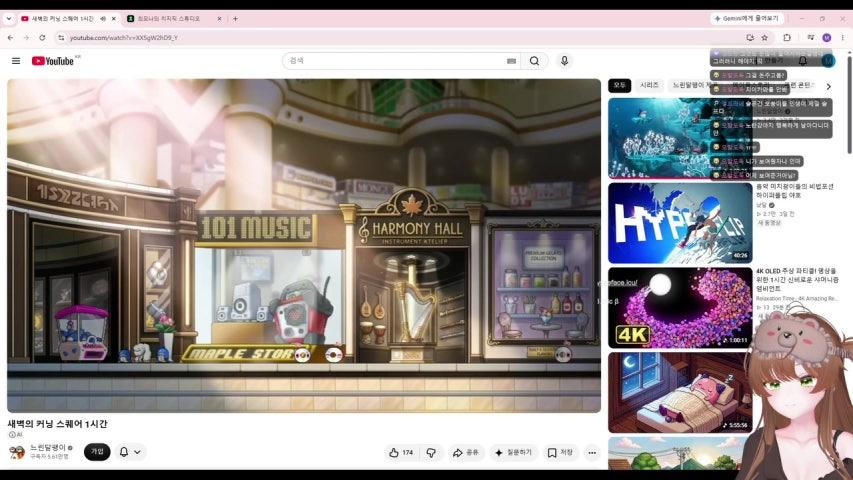Start voice search with the microphone icon
Image resolution: width=853 pixels, height=480 pixels.
pyautogui.click(x=564, y=61)
